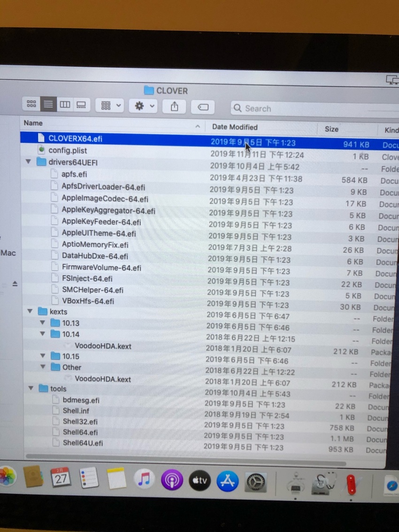
Task: Select Shell.inf file
Action: coord(76,411)
